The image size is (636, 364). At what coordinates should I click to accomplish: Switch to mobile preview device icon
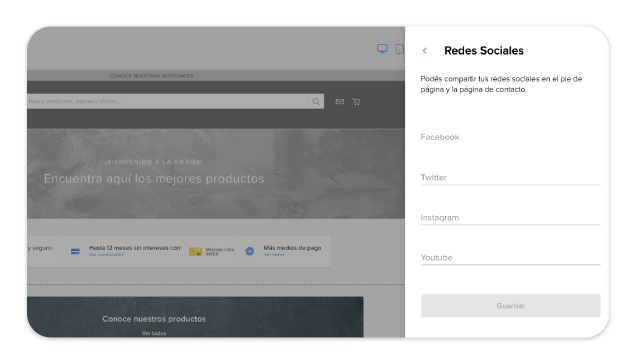point(400,49)
